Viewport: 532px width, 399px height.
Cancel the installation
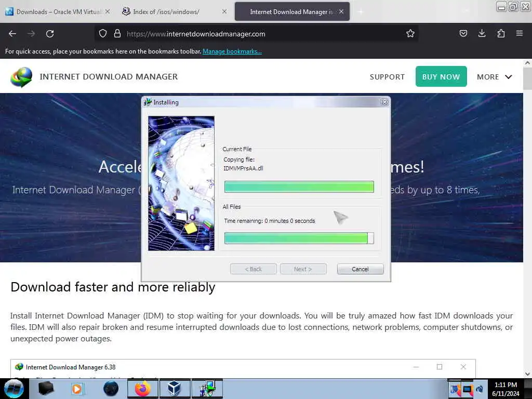click(x=361, y=269)
